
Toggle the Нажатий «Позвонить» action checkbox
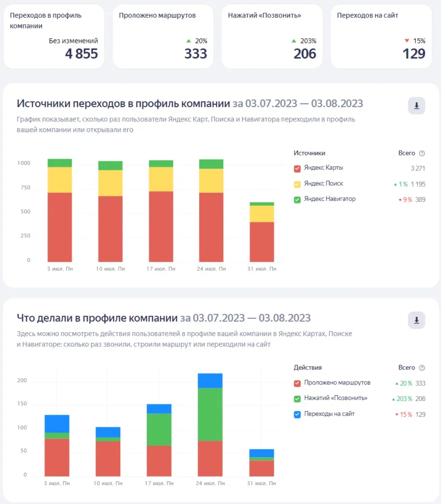(x=297, y=399)
